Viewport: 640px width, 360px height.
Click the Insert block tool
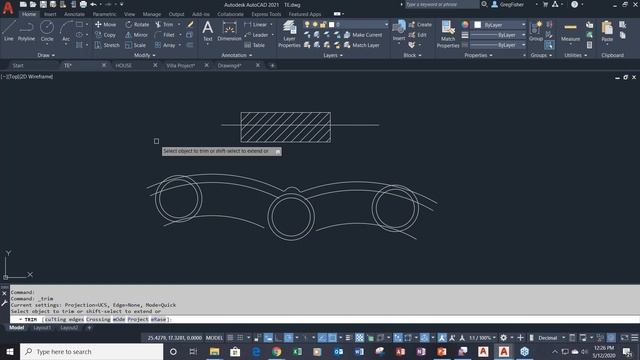pyautogui.click(x=399, y=31)
